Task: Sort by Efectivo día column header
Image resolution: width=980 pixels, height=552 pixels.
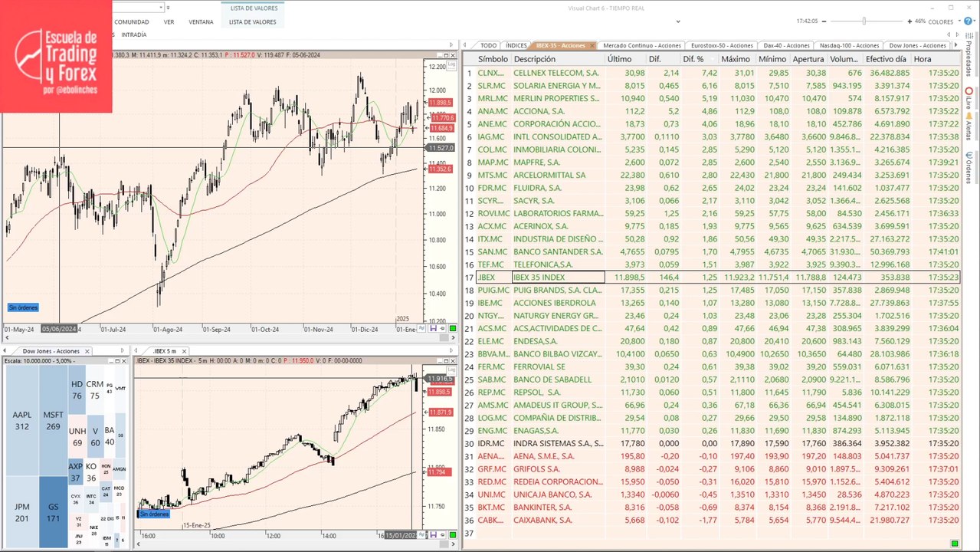Action: 886,59
